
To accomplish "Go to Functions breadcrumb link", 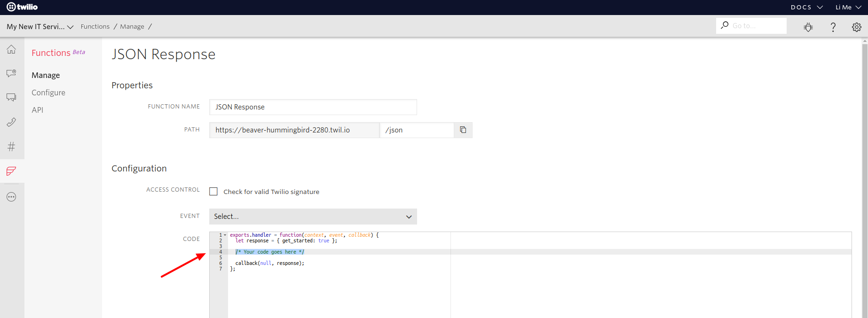I will point(95,27).
